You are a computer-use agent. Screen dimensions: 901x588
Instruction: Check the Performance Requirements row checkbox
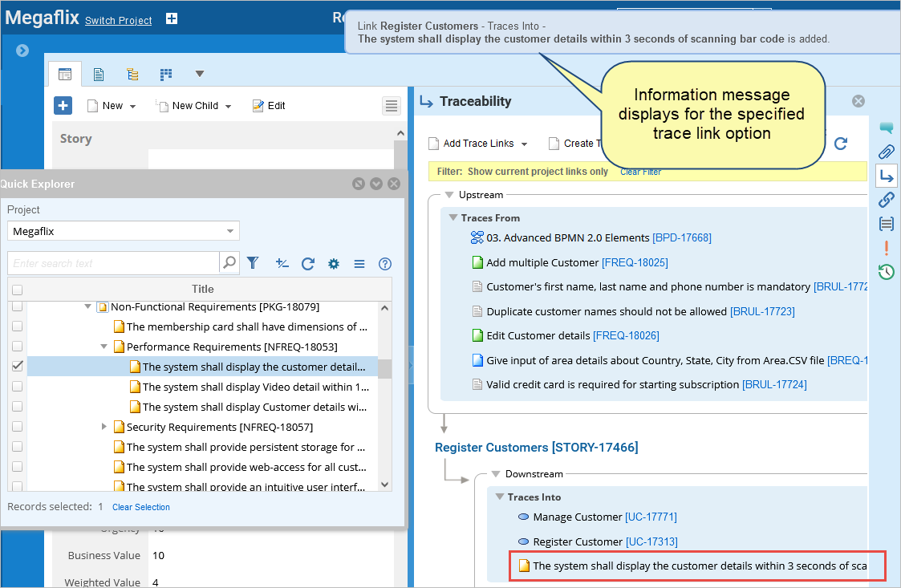click(x=17, y=347)
